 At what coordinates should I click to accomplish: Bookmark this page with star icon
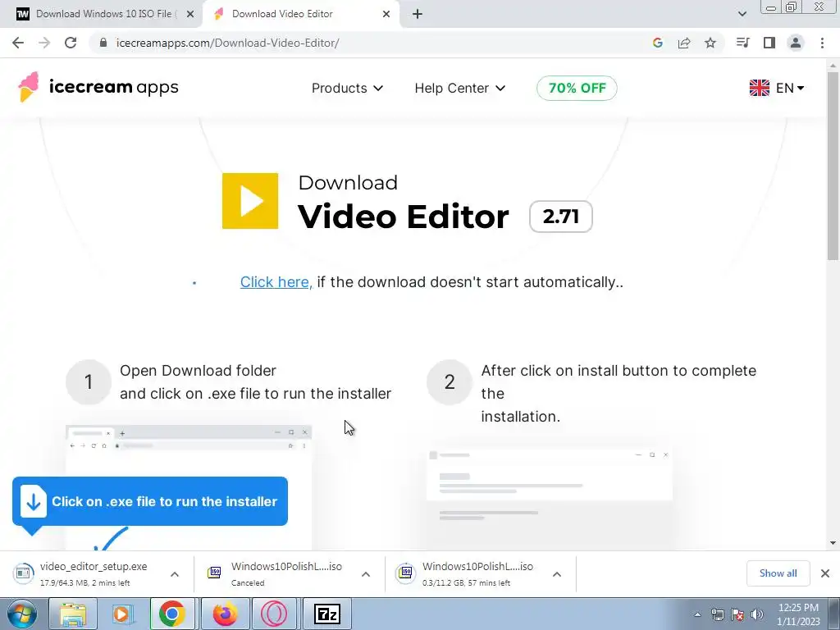coord(710,43)
